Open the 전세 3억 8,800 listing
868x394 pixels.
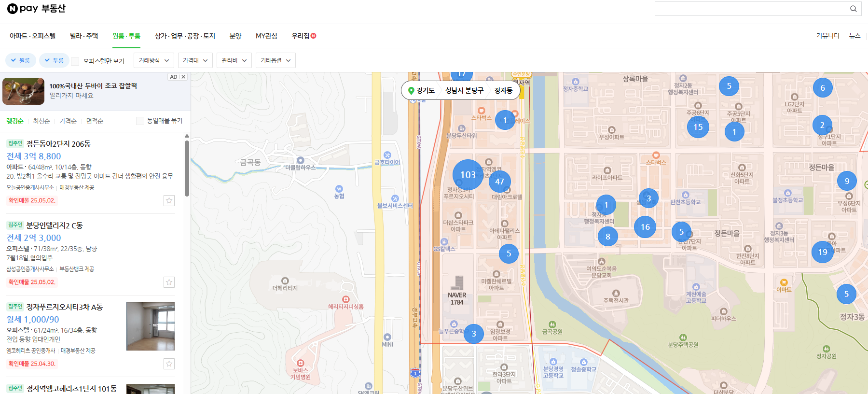pos(34,156)
